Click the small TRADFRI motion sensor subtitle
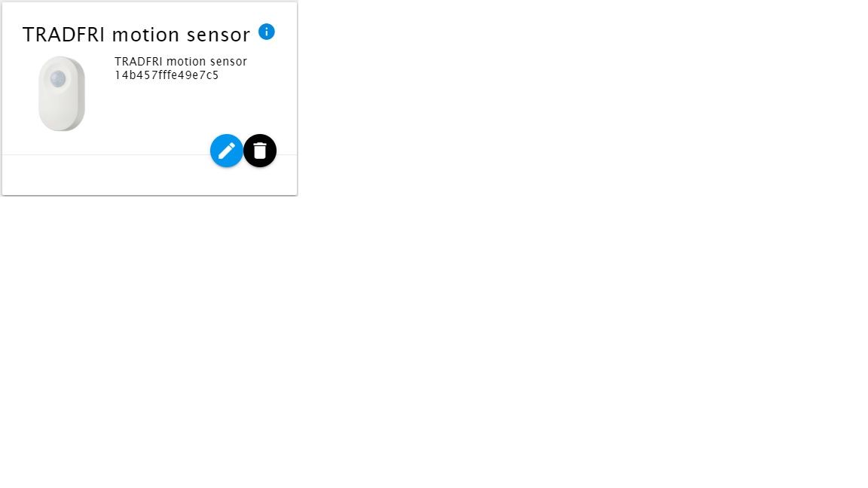The height and width of the screenshot is (488, 868). (181, 62)
